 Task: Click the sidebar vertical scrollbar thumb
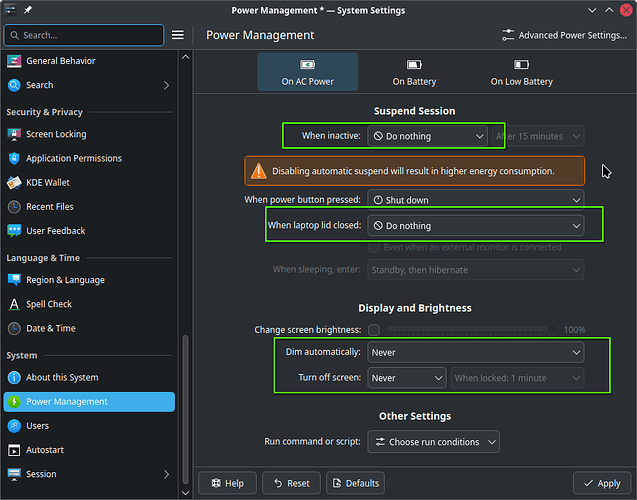point(185,409)
